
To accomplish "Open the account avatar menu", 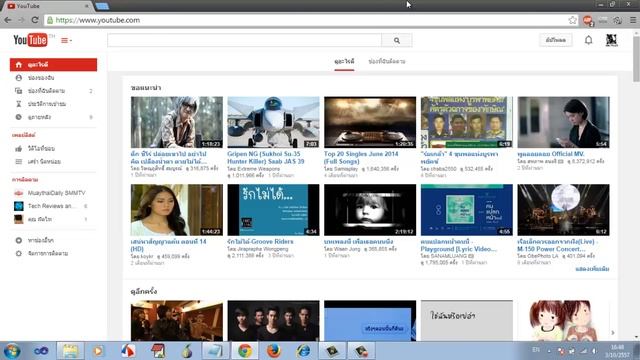I will 611,40.
